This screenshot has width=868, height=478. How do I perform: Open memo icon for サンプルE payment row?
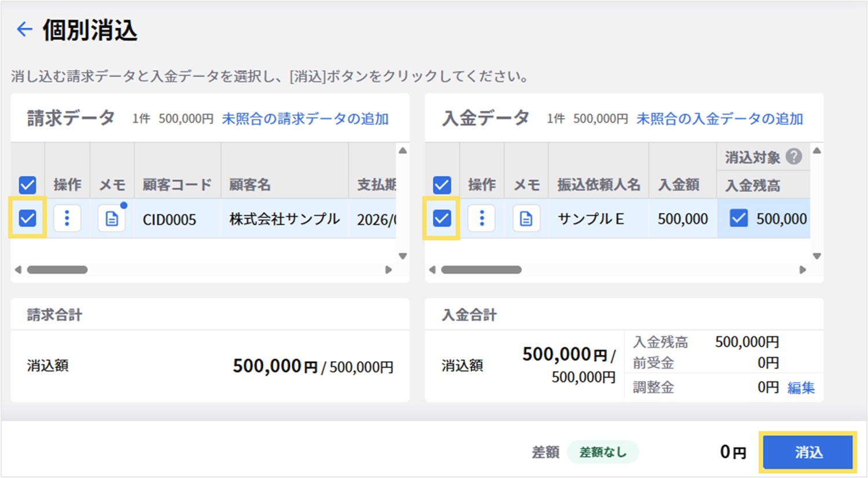[x=526, y=218]
